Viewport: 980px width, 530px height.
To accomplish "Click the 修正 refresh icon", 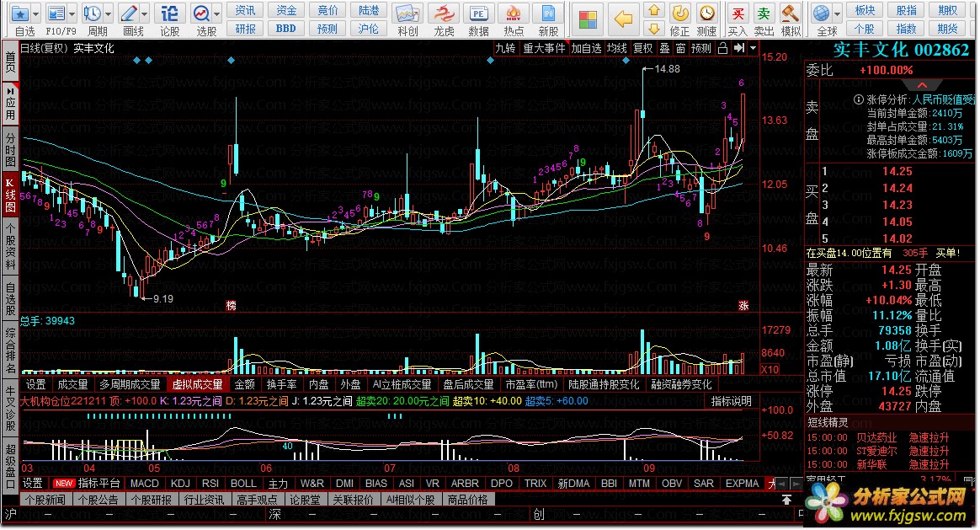I will pyautogui.click(x=680, y=13).
